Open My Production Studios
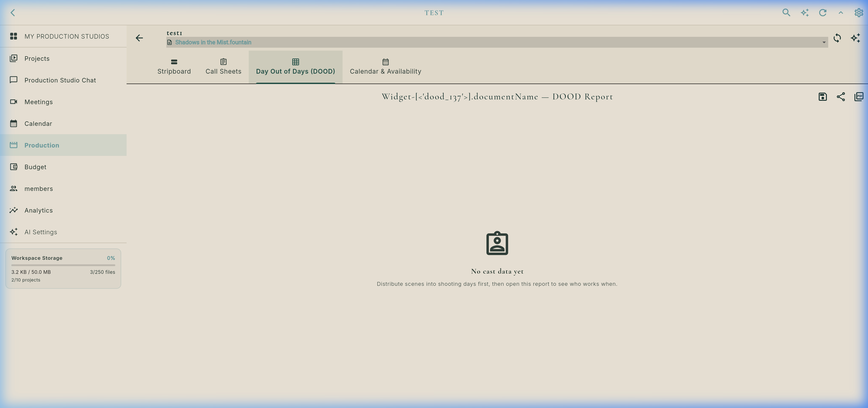The width and height of the screenshot is (868, 408). click(63, 36)
